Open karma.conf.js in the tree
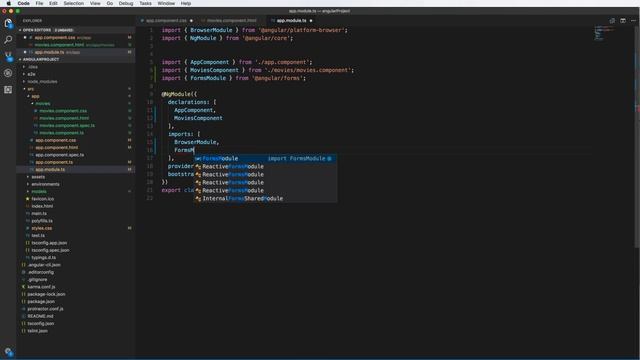 41,287
